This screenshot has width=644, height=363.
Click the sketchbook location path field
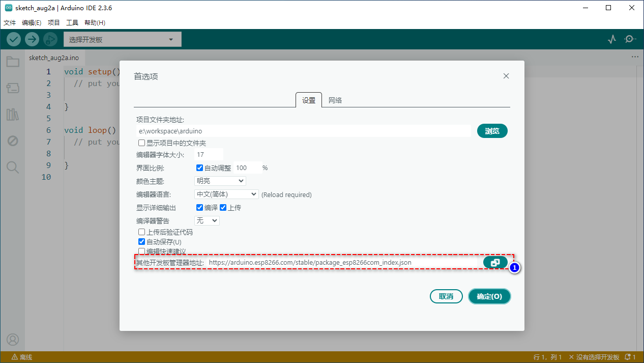304,131
